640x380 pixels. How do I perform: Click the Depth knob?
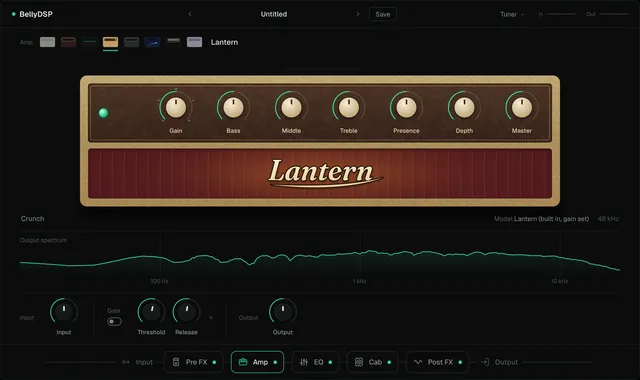464,107
